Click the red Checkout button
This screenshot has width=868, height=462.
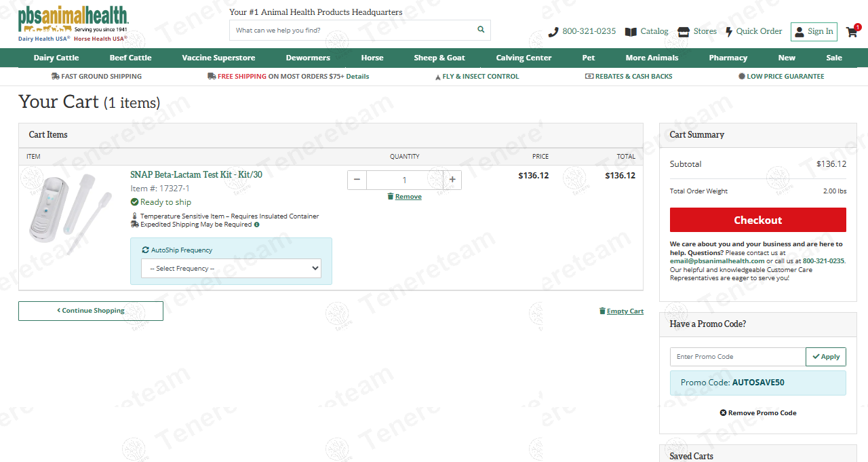[758, 220]
